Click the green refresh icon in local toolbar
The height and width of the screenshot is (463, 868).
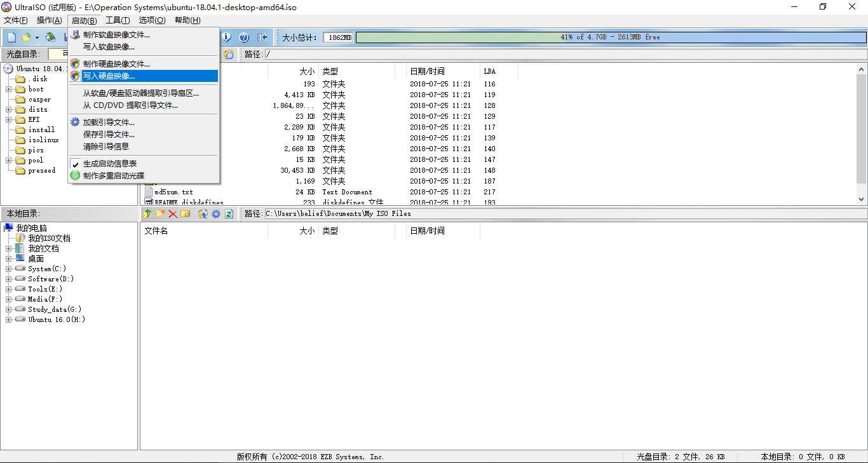pos(229,214)
